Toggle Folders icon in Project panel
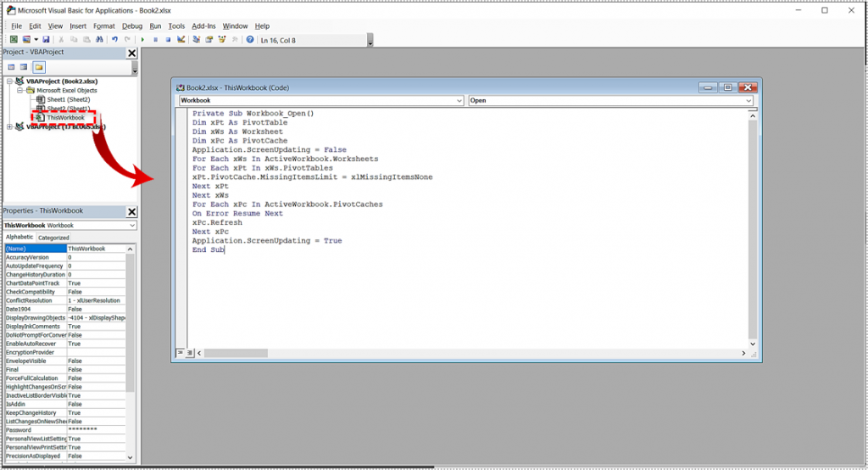The width and height of the screenshot is (868, 470). [x=39, y=67]
